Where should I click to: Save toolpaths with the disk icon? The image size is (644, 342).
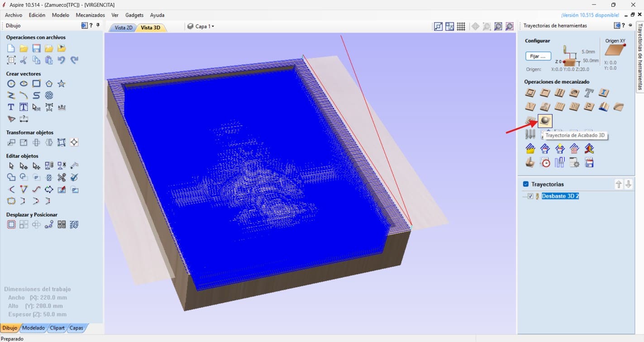pos(589,162)
